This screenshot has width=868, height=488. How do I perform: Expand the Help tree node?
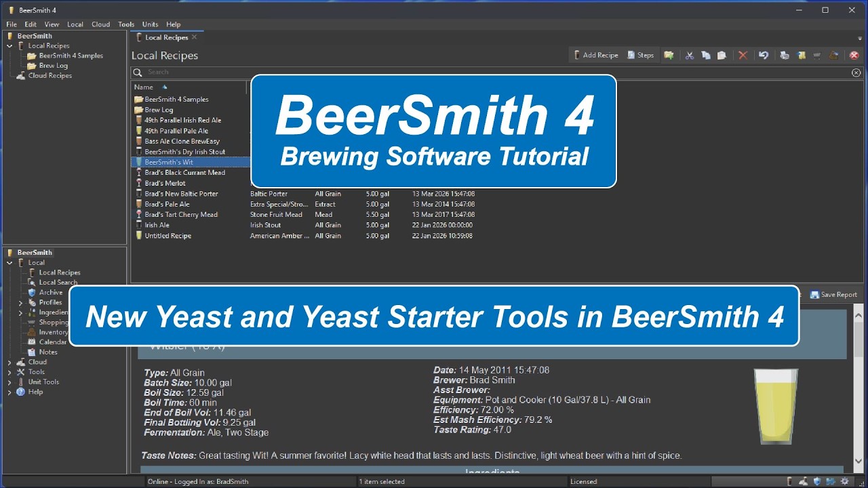(9, 392)
